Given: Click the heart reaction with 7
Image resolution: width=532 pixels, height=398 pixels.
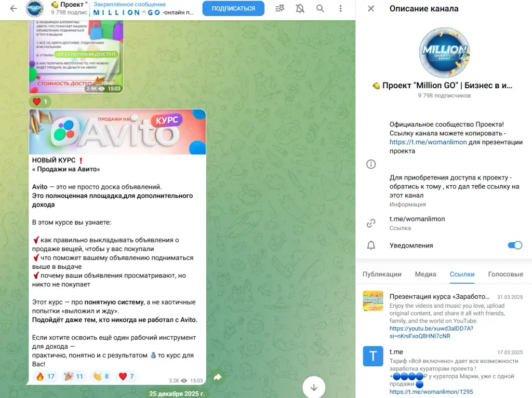Looking at the screenshot, I should tap(127, 376).
